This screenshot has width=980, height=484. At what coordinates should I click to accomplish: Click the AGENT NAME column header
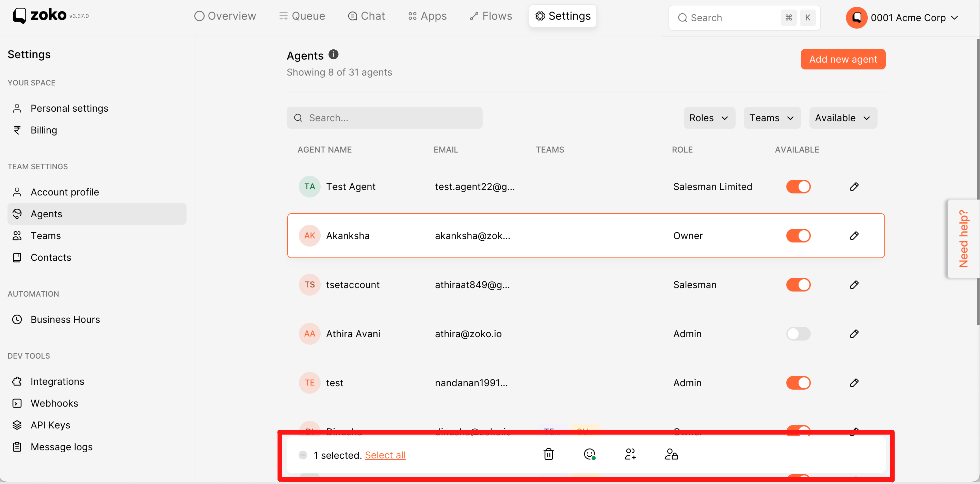pyautogui.click(x=325, y=150)
